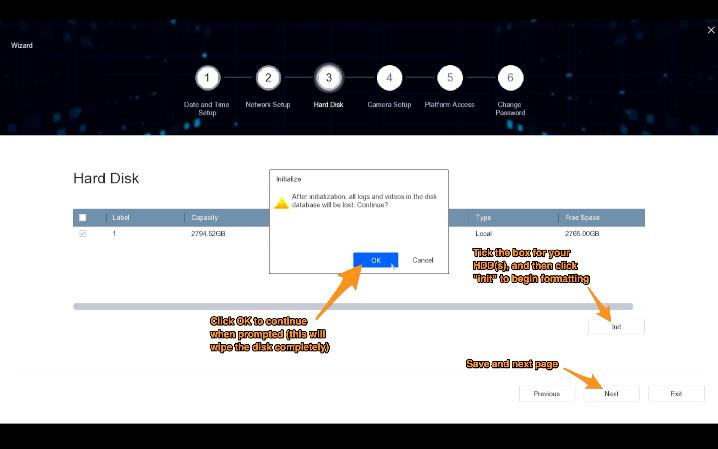Select step 3 Hard Disk circle
The width and height of the screenshot is (718, 449).
tap(328, 78)
